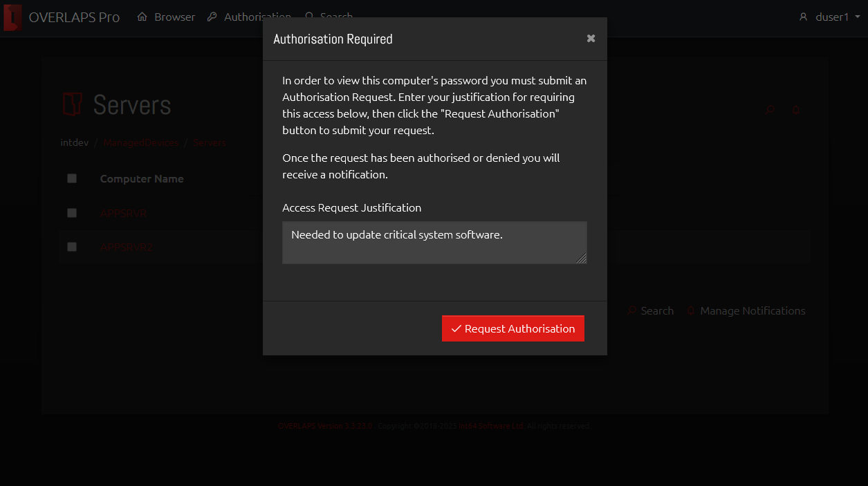Click the textarea resize handle corner

click(582, 259)
